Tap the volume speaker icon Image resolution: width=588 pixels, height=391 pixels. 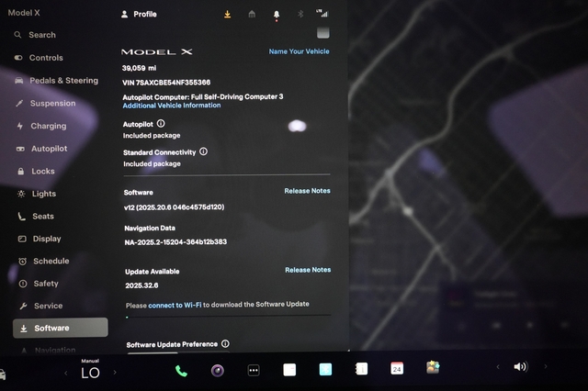[520, 367]
